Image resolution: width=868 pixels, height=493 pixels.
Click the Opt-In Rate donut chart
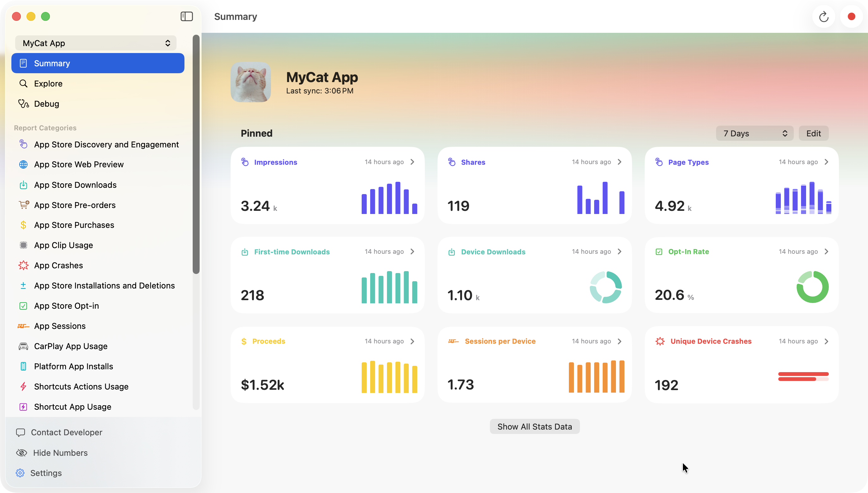(x=812, y=287)
